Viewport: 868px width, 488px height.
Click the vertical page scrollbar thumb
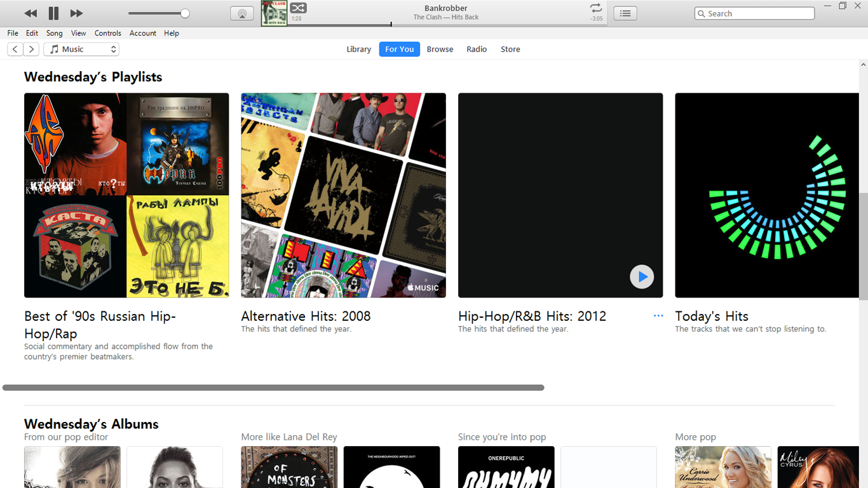[864, 247]
